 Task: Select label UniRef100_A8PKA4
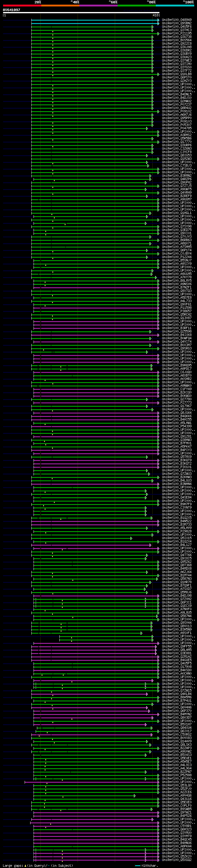(x=177, y=846)
